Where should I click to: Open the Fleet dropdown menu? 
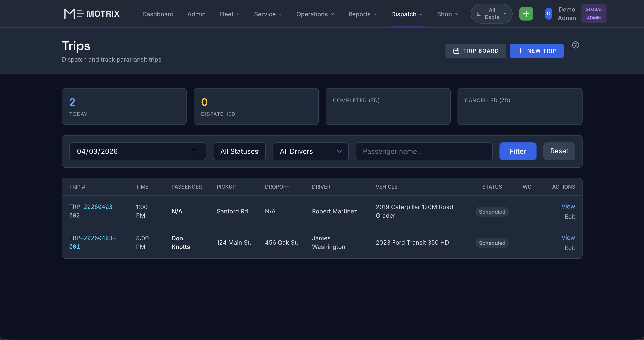pos(229,14)
